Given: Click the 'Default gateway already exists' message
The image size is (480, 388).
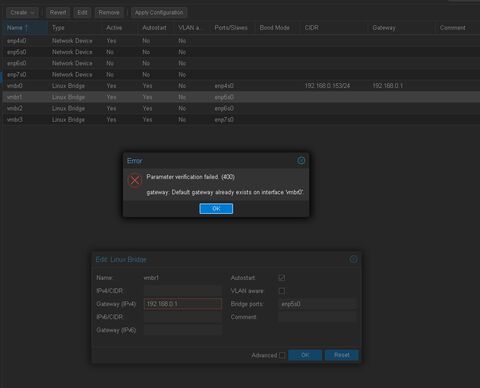Looking at the screenshot, I should pos(225,192).
